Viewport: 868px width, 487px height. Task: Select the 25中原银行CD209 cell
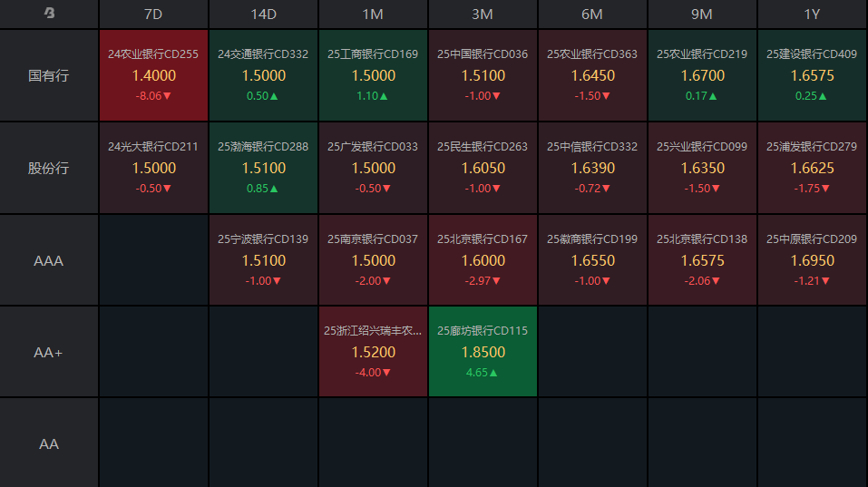pos(812,260)
